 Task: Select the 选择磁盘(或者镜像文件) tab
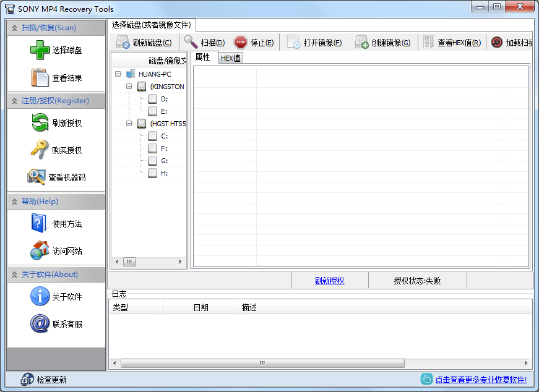click(x=151, y=25)
